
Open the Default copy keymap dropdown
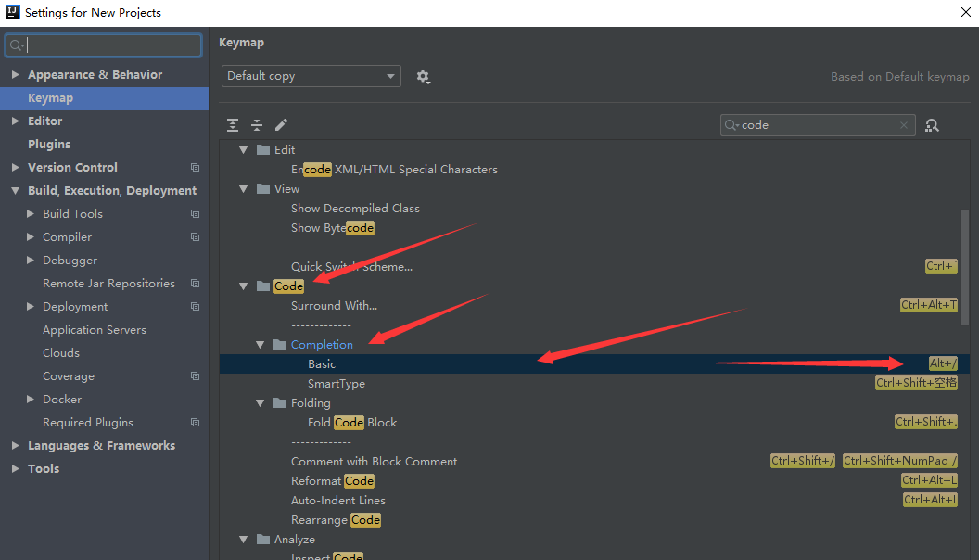point(311,76)
